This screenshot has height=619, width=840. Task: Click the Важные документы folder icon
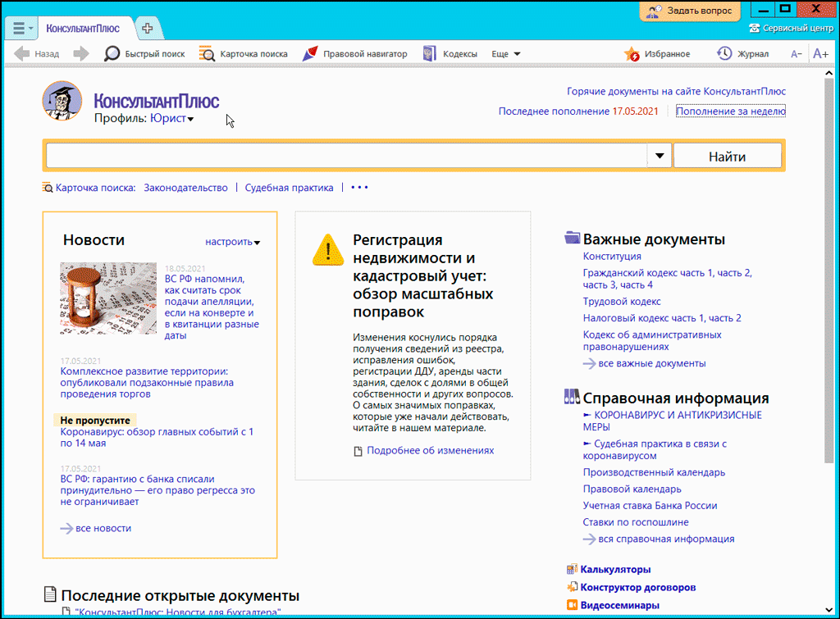572,237
